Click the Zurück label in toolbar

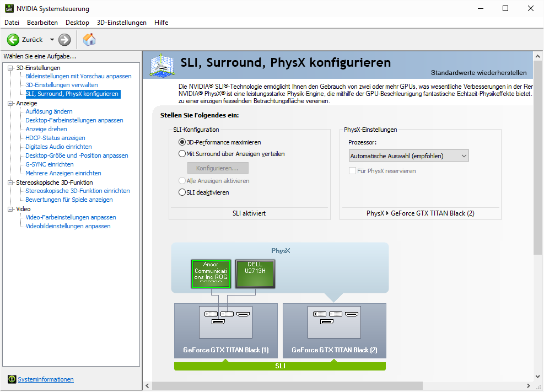[33, 40]
